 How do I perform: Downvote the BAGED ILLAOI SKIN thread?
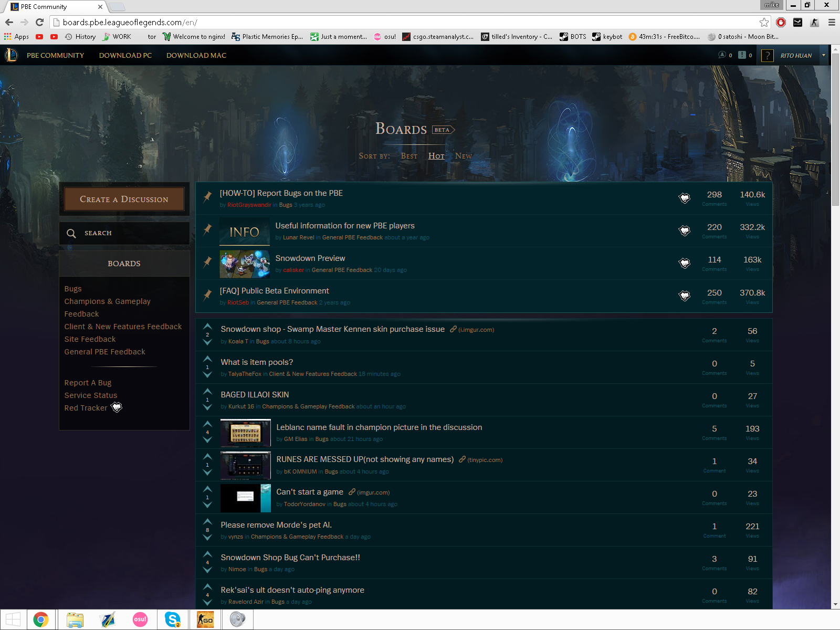click(207, 407)
